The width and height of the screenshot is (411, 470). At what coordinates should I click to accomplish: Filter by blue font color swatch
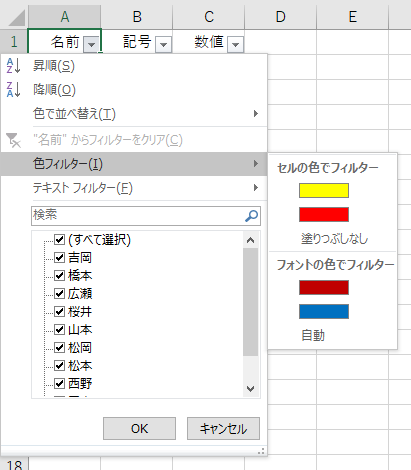pyautogui.click(x=324, y=311)
